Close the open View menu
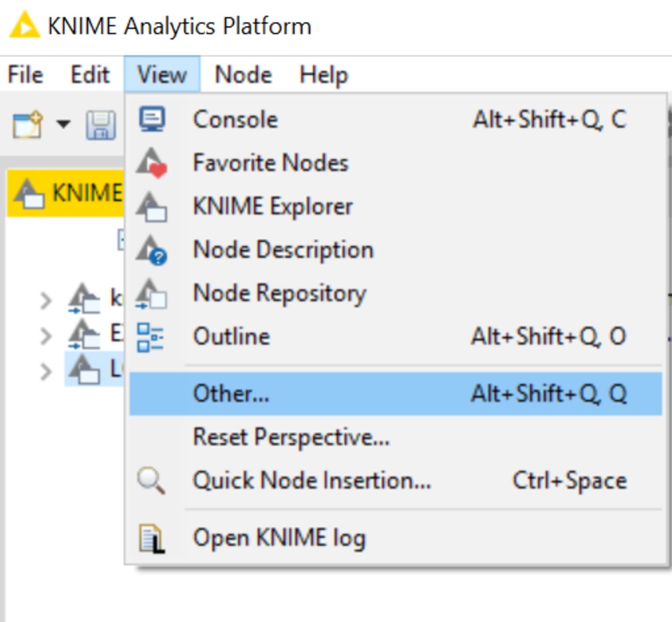The height and width of the screenshot is (622, 672). (x=162, y=74)
